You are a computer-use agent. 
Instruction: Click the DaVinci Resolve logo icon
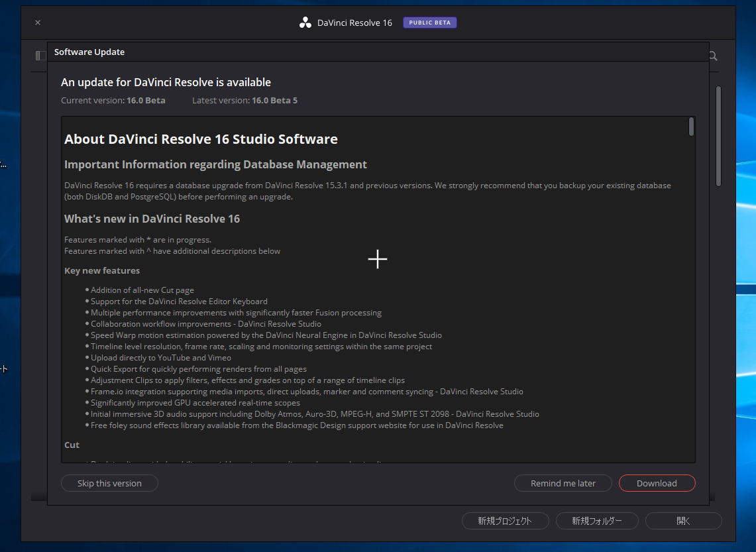305,23
